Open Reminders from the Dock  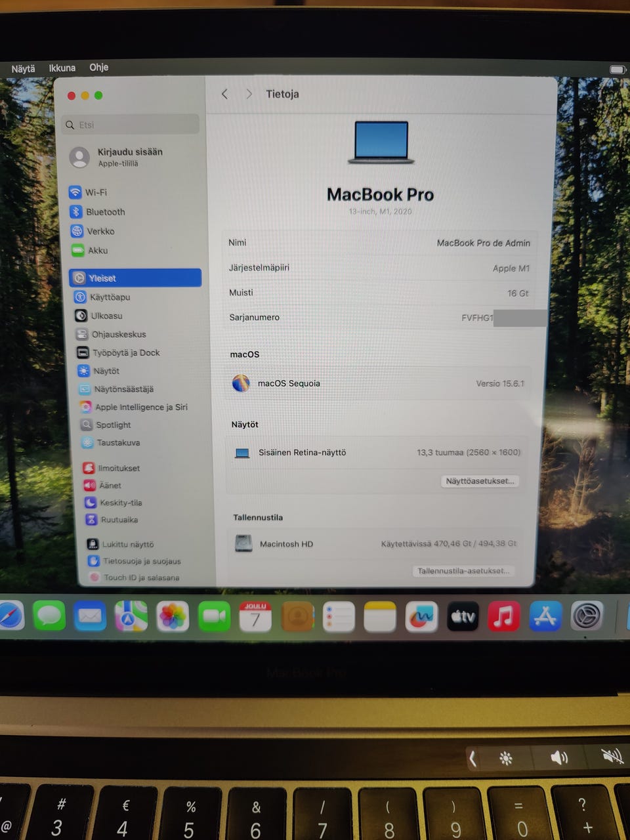(339, 617)
